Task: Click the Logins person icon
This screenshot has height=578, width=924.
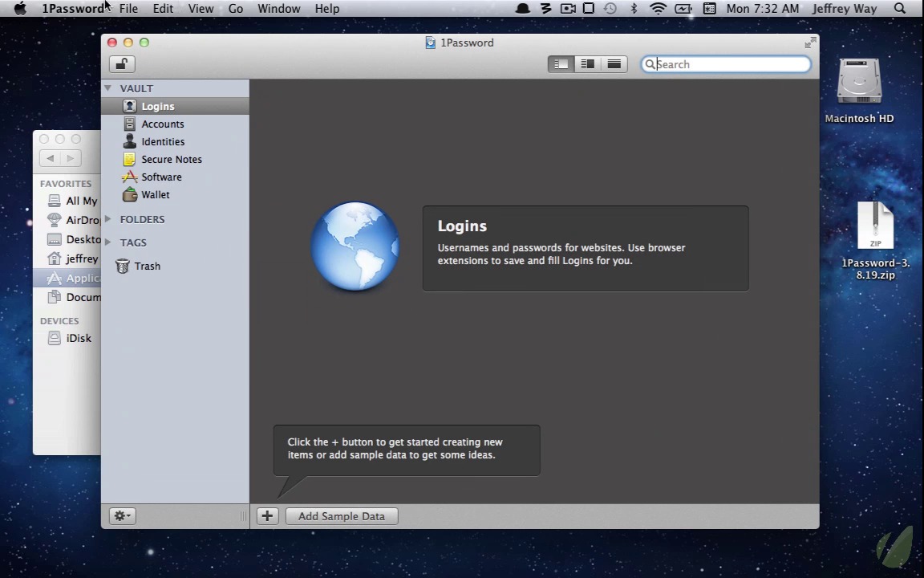Action: pos(130,106)
